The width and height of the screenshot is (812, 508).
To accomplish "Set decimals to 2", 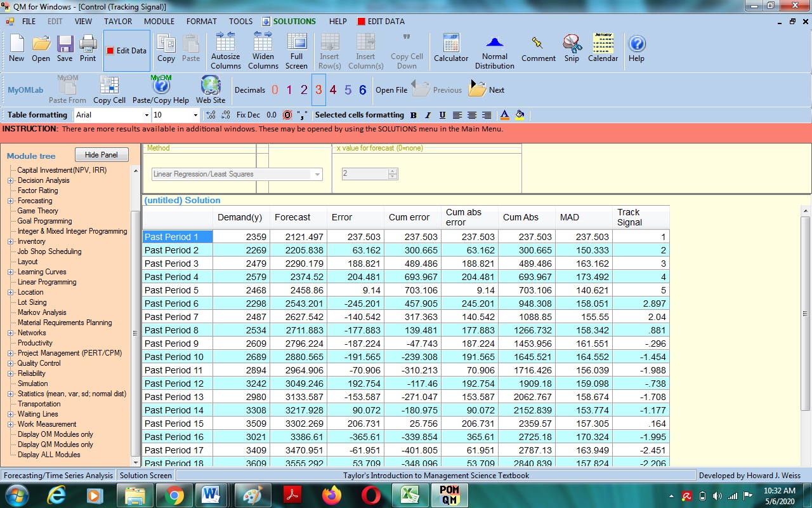I will click(x=304, y=90).
